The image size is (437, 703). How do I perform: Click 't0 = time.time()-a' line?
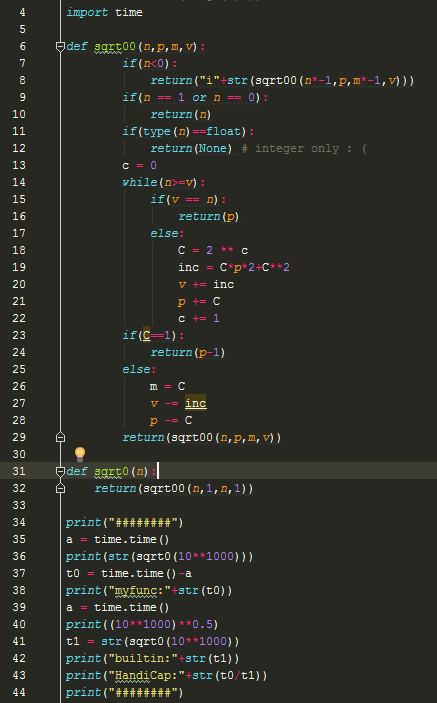129,573
